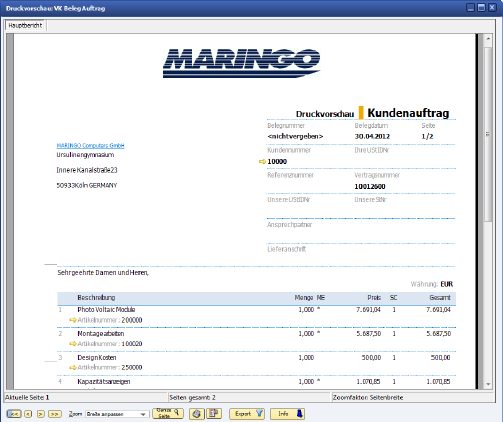
Task: Click the currency value 'EUR'
Action: (447, 284)
